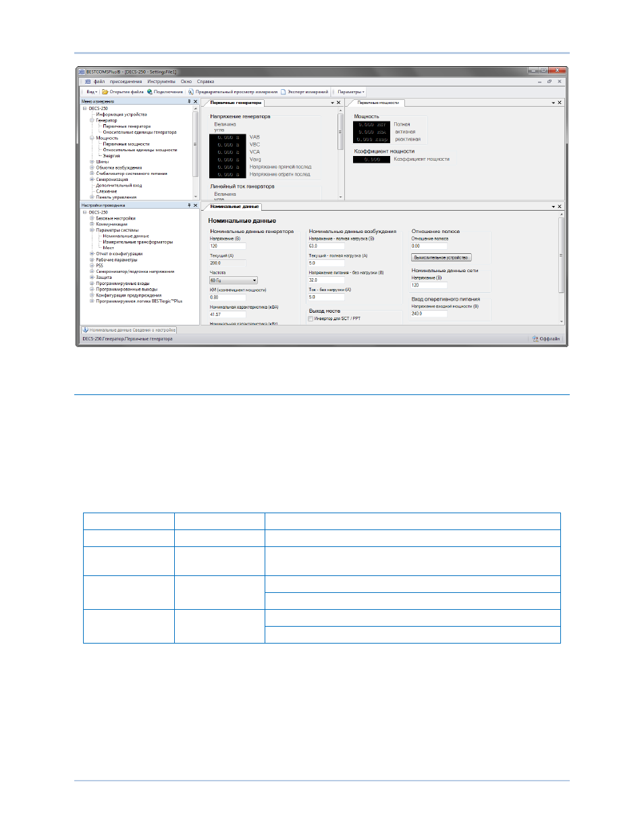The image size is (644, 834).
Task: Expand the Синхронизация metering node
Action: pos(92,180)
